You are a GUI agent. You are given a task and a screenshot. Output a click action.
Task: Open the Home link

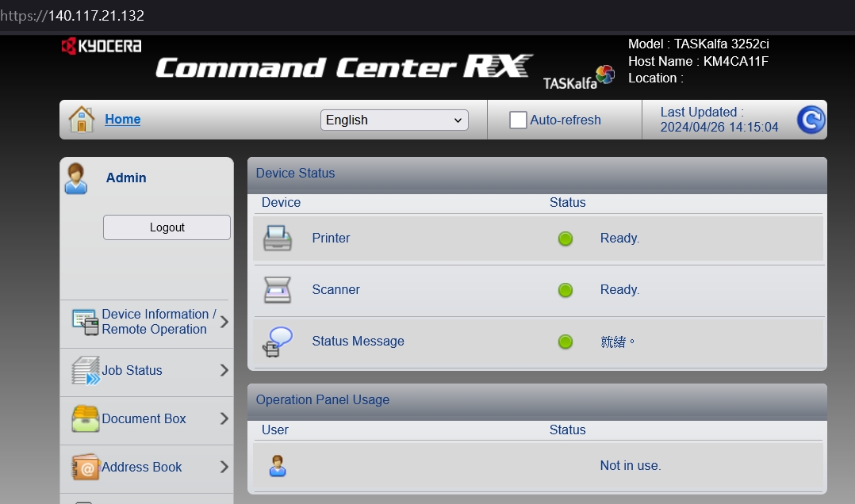pyautogui.click(x=123, y=120)
